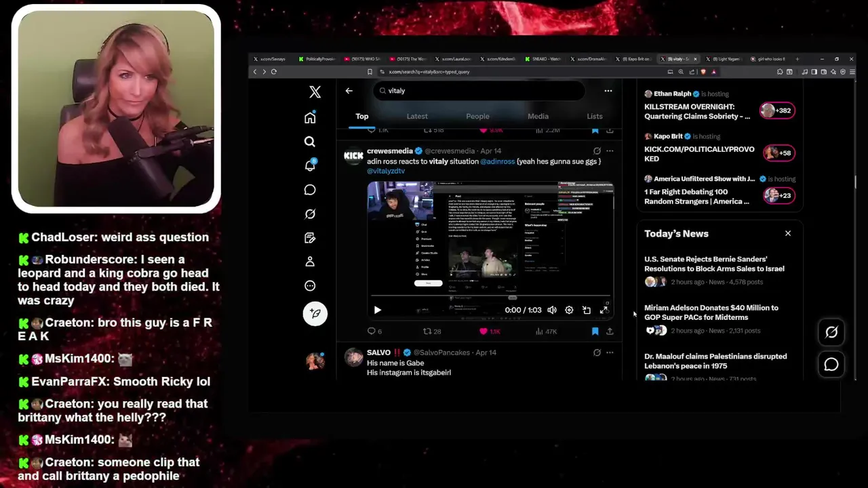The width and height of the screenshot is (868, 488).
Task: Open video settings gear
Action: [569, 310]
